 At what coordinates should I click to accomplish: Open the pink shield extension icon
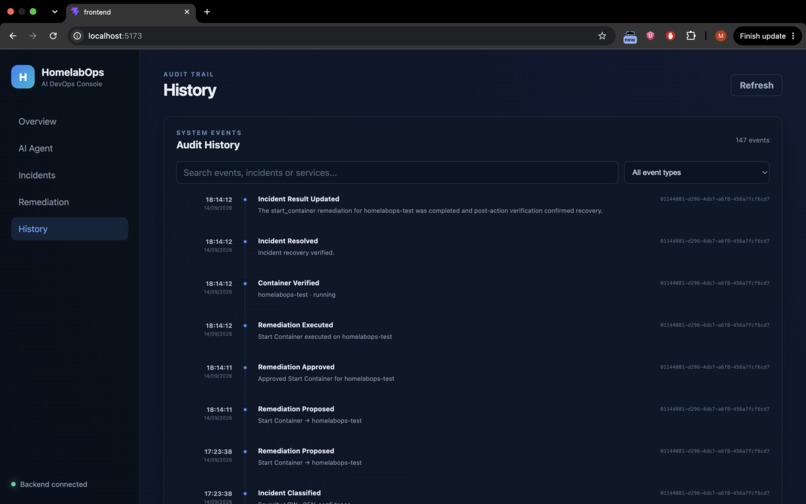coord(650,35)
